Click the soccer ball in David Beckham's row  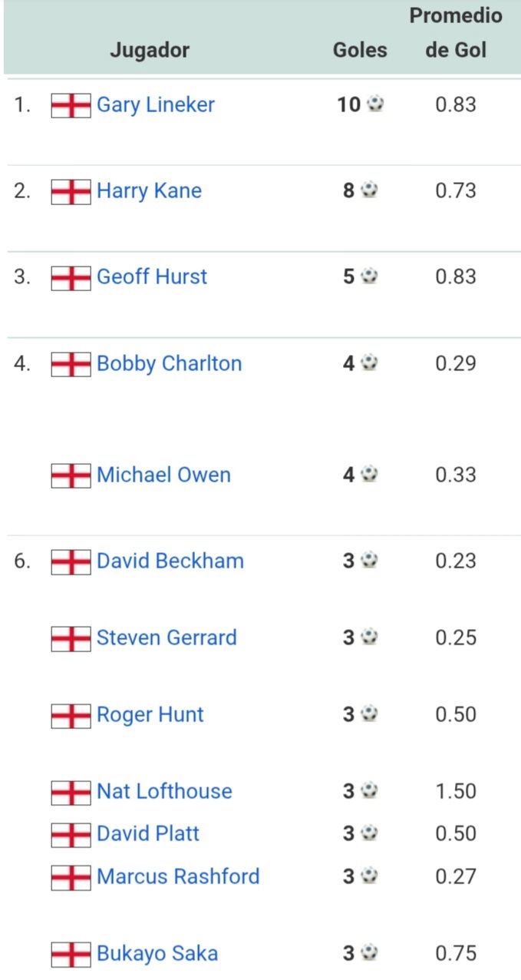point(370,561)
